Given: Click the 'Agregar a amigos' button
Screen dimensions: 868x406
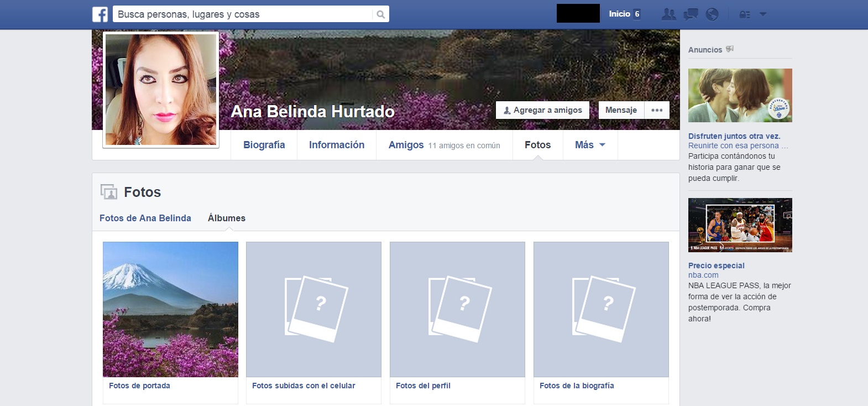Looking at the screenshot, I should 542,110.
